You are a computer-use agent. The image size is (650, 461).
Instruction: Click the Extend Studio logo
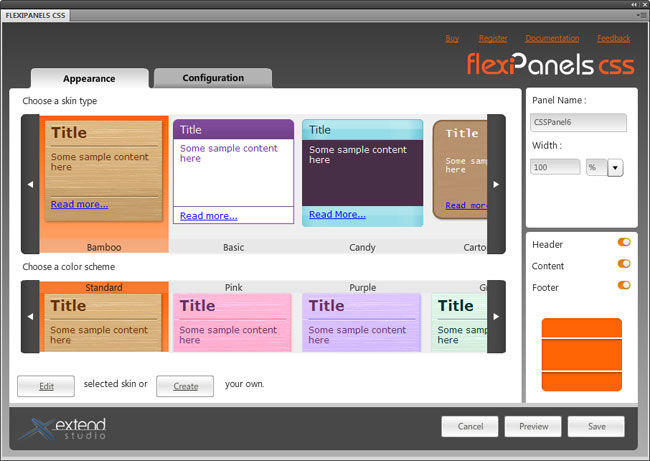(62, 429)
